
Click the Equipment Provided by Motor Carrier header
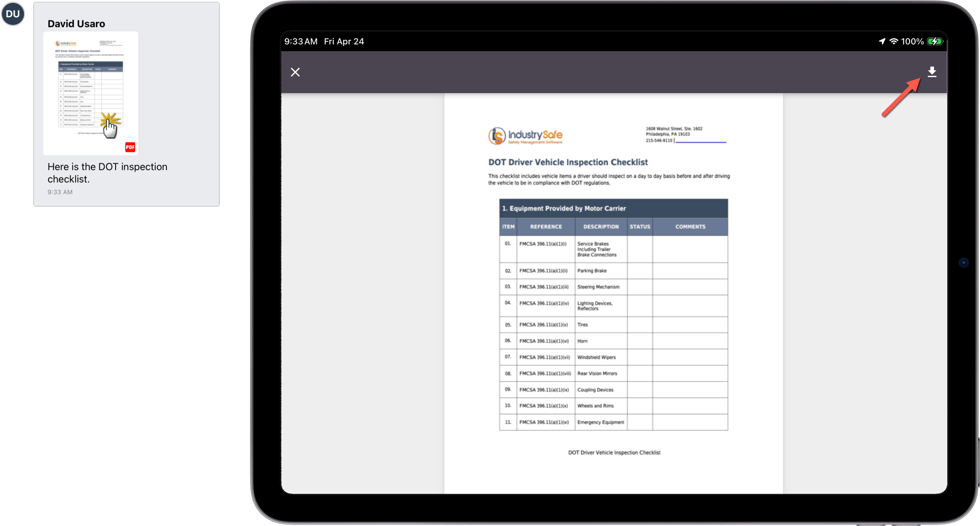(613, 208)
